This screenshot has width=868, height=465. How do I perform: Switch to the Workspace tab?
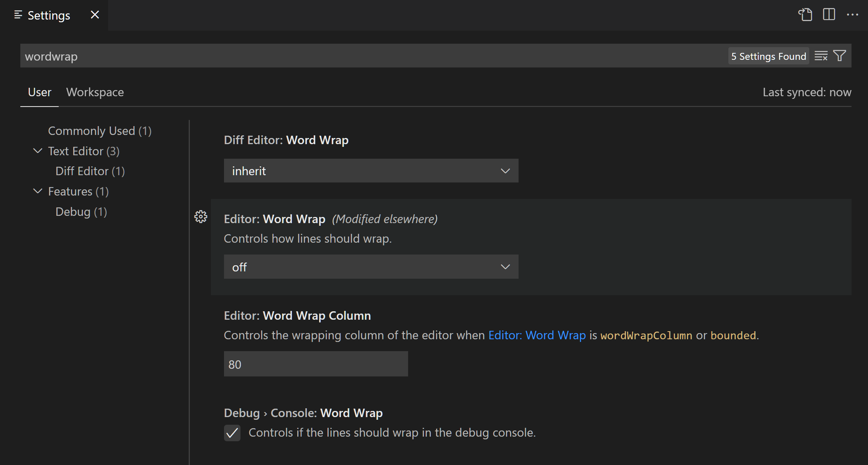click(95, 92)
